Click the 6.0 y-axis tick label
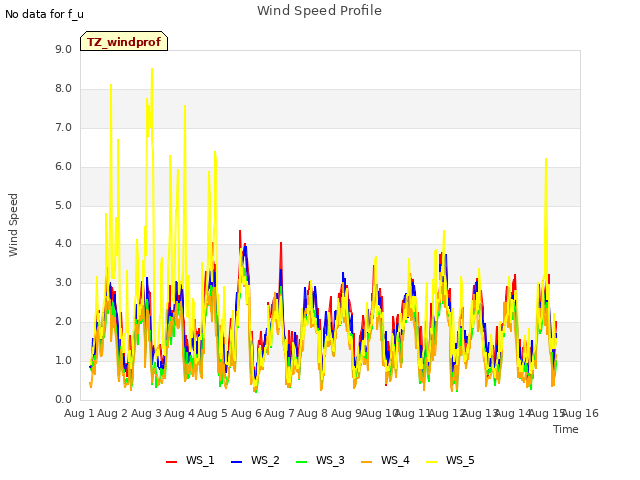640x480 pixels. point(63,167)
